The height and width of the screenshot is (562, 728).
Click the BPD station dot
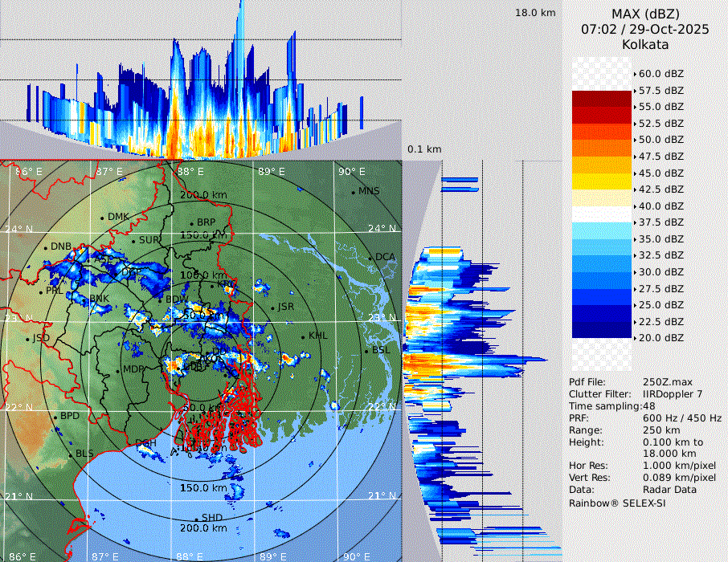pos(55,417)
